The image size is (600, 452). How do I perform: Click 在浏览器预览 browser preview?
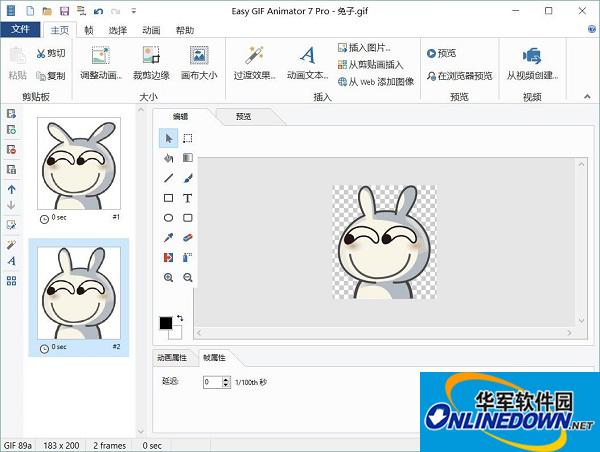[x=460, y=76]
